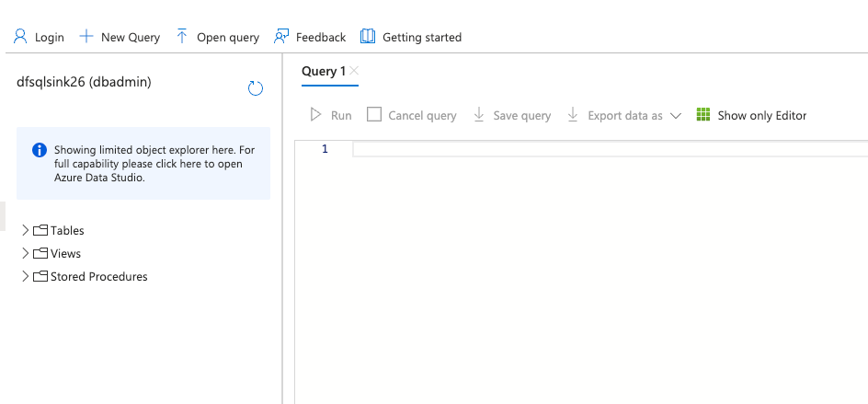Viewport: 868px width, 404px height.
Task: Click the Login person icon
Action: point(20,37)
